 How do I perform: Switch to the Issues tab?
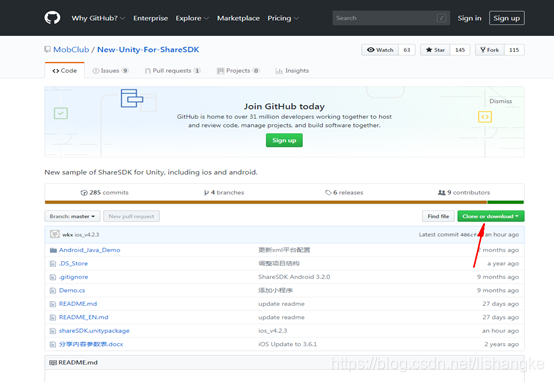pyautogui.click(x=110, y=71)
